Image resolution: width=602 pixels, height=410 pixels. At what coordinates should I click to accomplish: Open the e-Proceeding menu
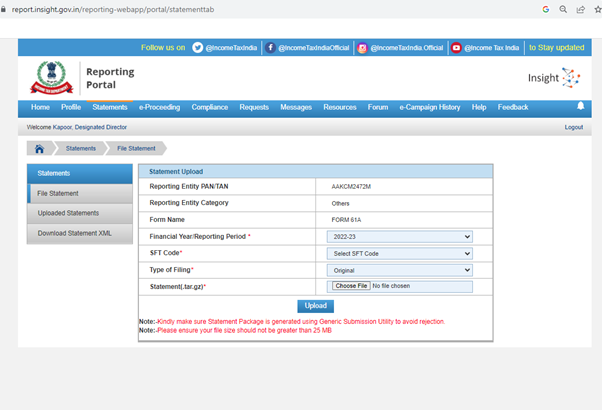coord(159,107)
